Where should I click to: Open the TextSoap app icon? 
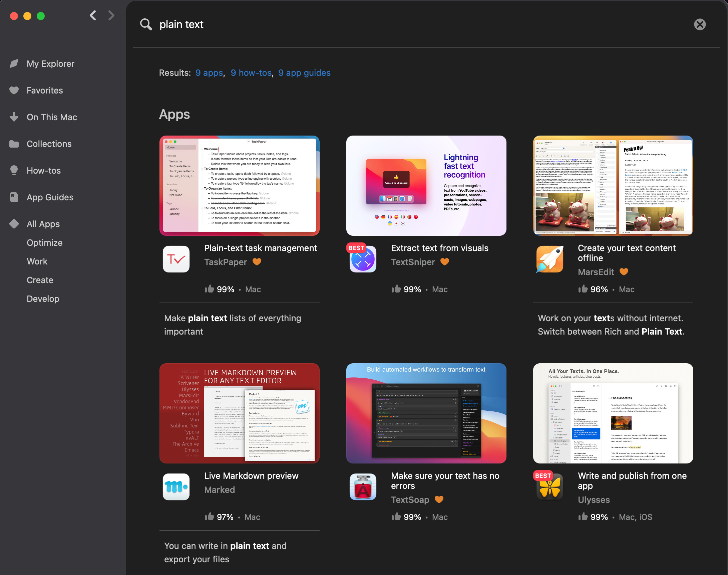click(363, 487)
